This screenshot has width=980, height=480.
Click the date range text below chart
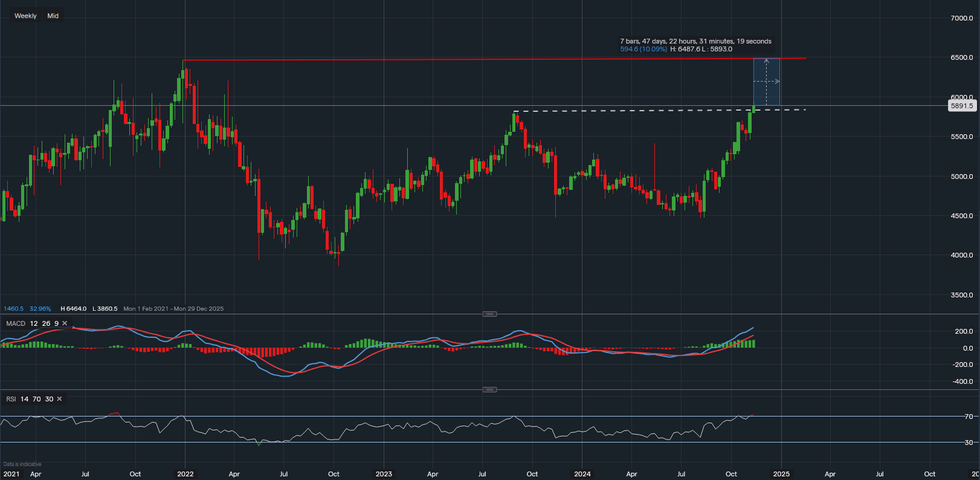click(x=173, y=308)
